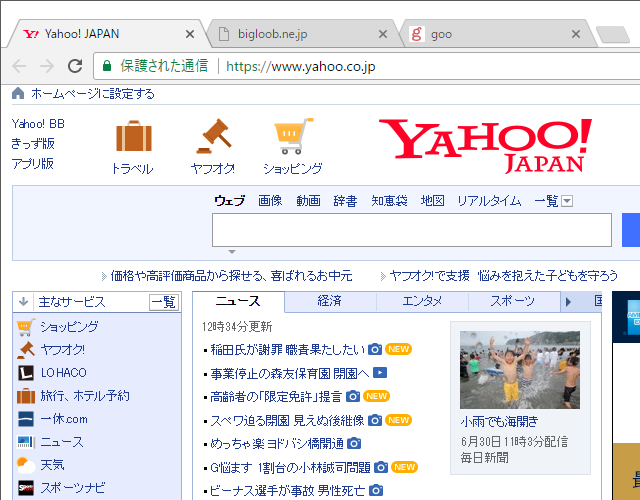The width and height of the screenshot is (640, 500).
Task: Click the blue search button
Action: pyautogui.click(x=631, y=230)
